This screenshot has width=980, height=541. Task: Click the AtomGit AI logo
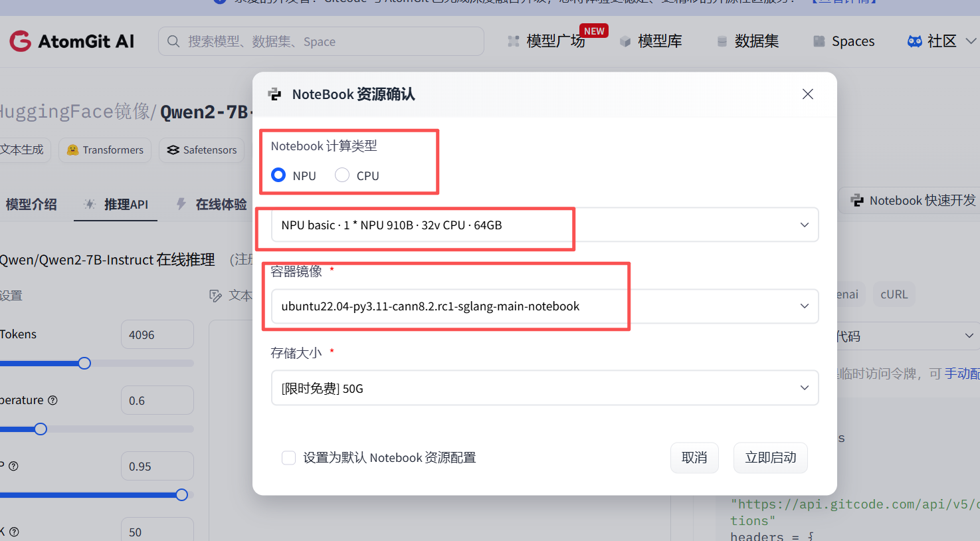[72, 41]
